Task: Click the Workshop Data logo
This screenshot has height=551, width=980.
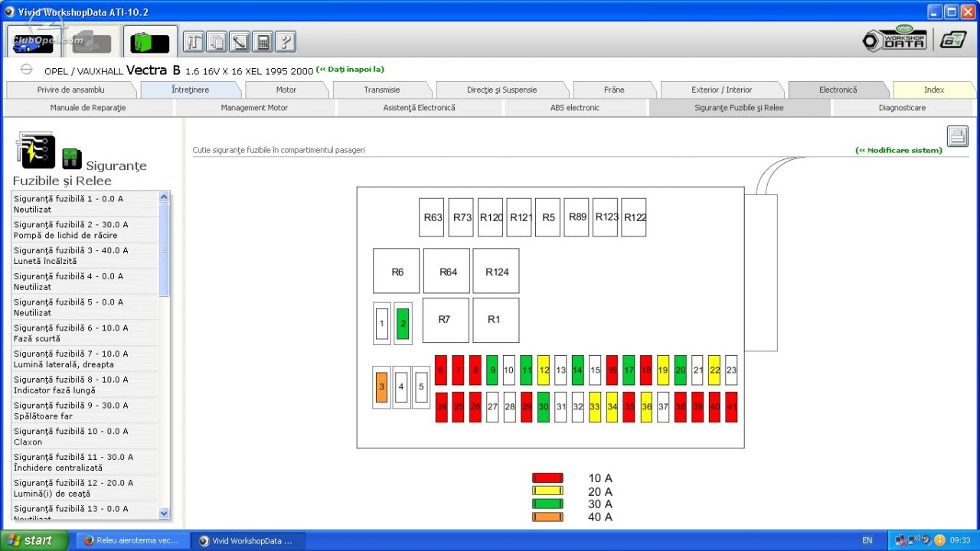Action: [895, 40]
